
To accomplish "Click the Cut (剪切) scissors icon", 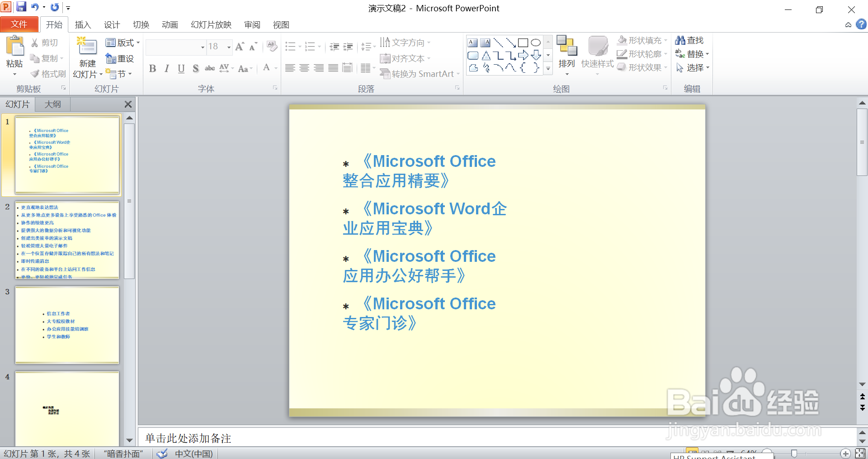I will (x=35, y=43).
